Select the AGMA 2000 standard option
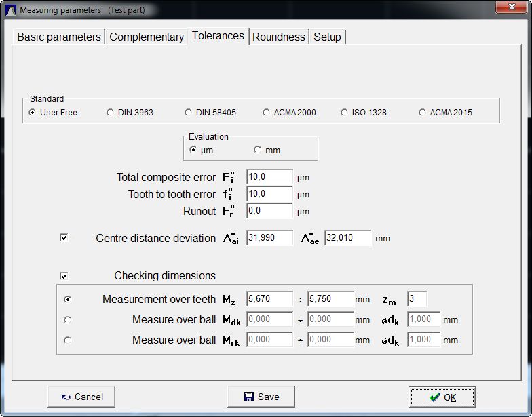Screen dimensions: 532x417 [x=266, y=113]
